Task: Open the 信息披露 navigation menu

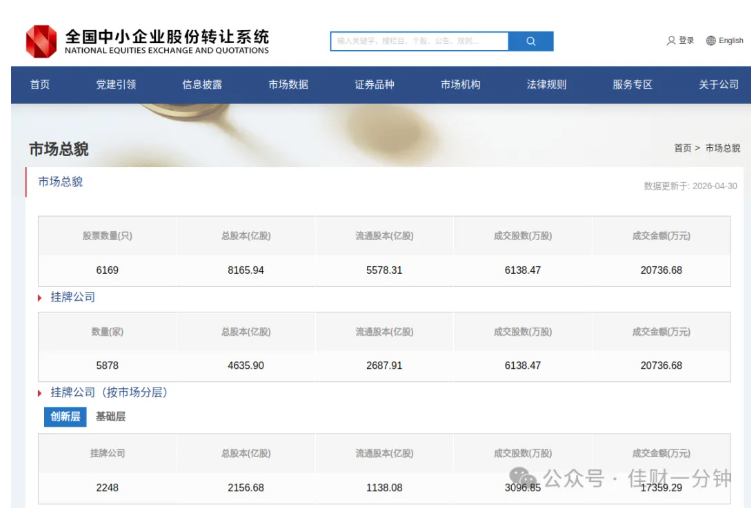Action: click(202, 85)
